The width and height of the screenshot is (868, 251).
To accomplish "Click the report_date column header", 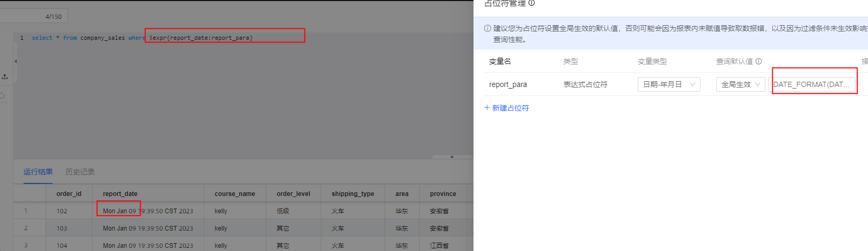I will pos(120,194).
